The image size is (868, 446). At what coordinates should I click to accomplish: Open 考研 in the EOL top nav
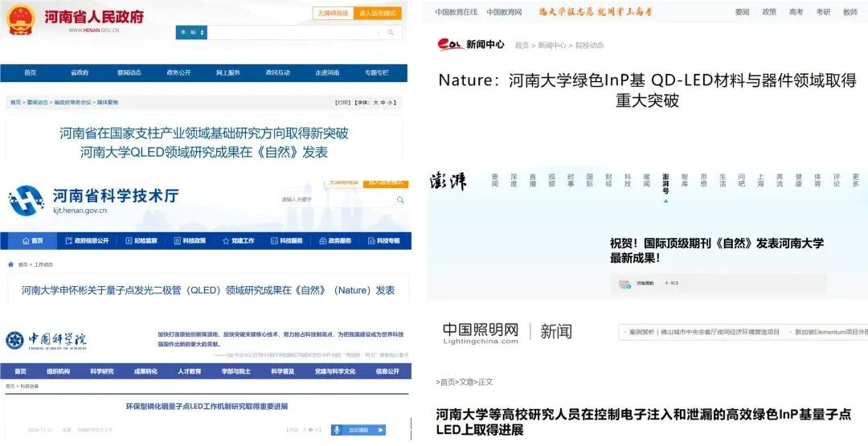tap(823, 12)
